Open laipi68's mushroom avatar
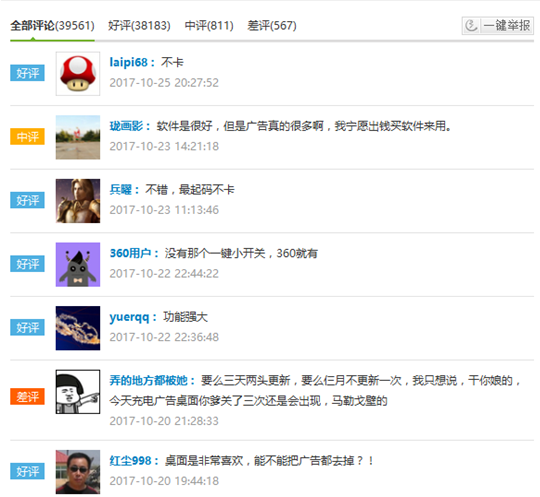The height and width of the screenshot is (497, 540). [x=78, y=74]
